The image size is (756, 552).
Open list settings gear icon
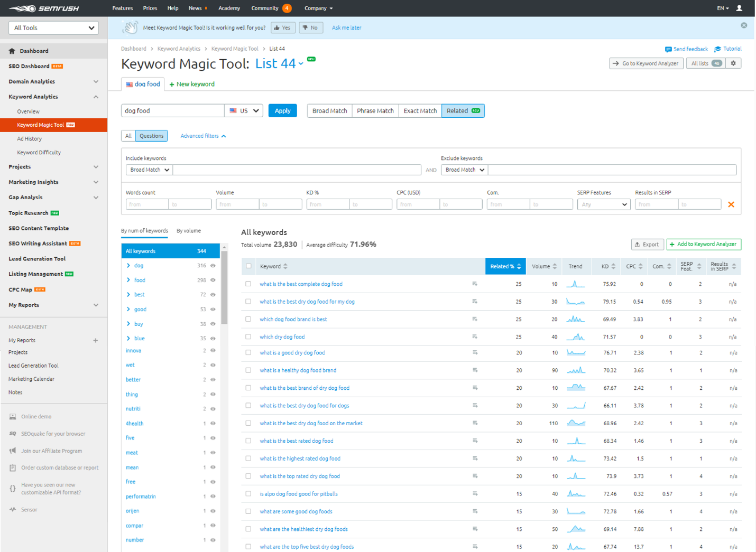(x=733, y=63)
